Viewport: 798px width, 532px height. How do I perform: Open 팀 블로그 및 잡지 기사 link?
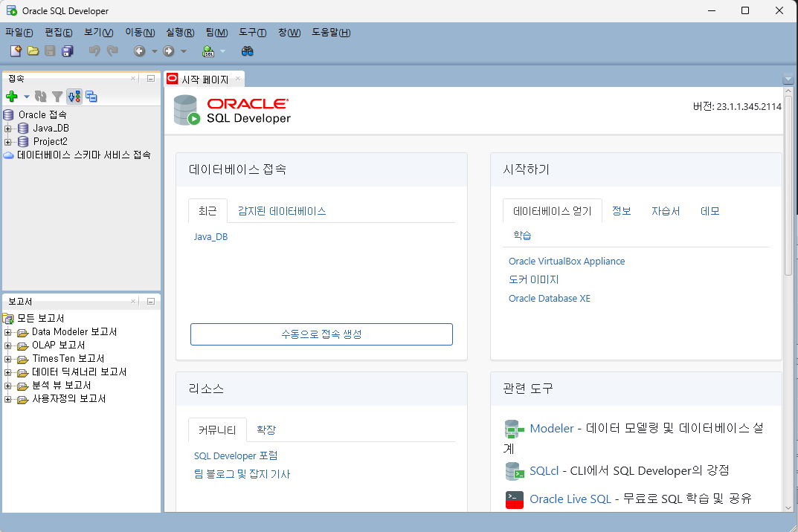pos(242,474)
